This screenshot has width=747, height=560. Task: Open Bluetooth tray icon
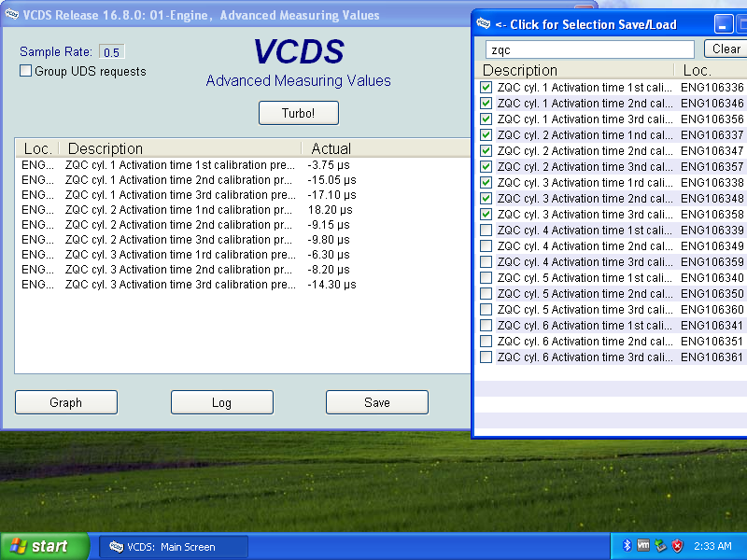pos(627,546)
